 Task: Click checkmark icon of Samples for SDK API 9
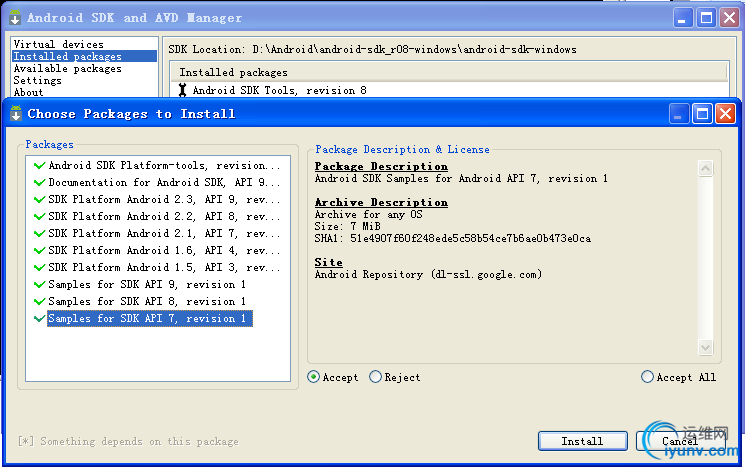(x=39, y=285)
